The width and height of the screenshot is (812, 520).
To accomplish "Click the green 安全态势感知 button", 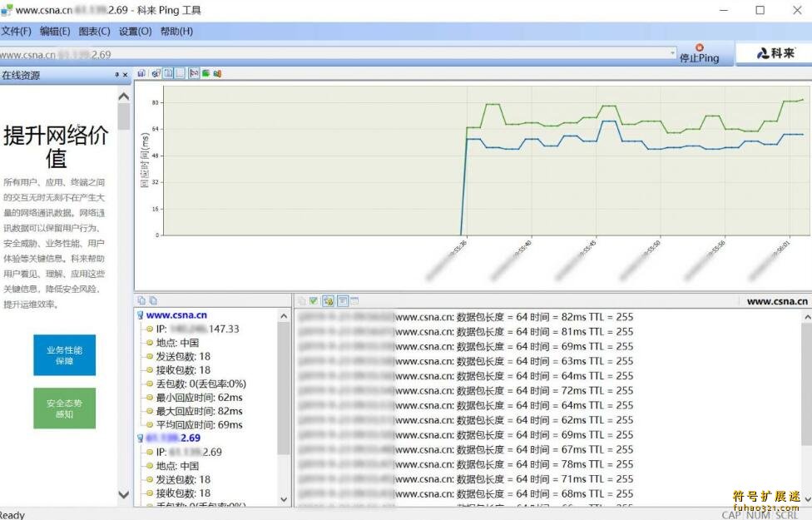I will click(64, 409).
